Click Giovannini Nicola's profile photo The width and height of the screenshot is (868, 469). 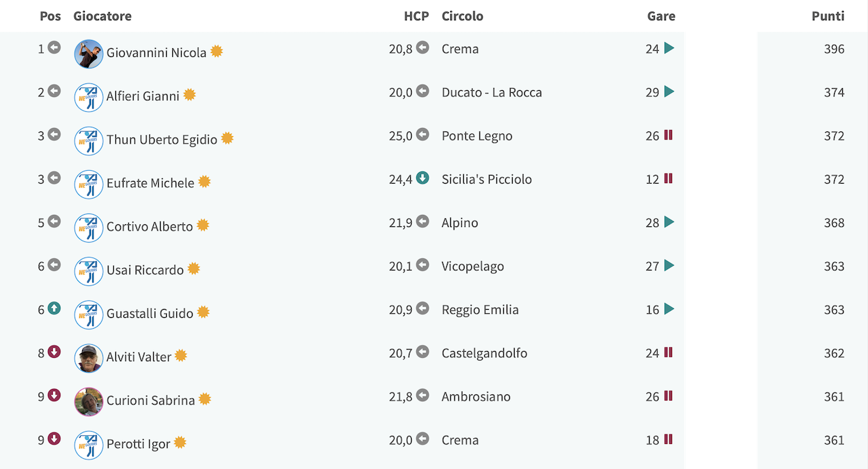pyautogui.click(x=89, y=54)
